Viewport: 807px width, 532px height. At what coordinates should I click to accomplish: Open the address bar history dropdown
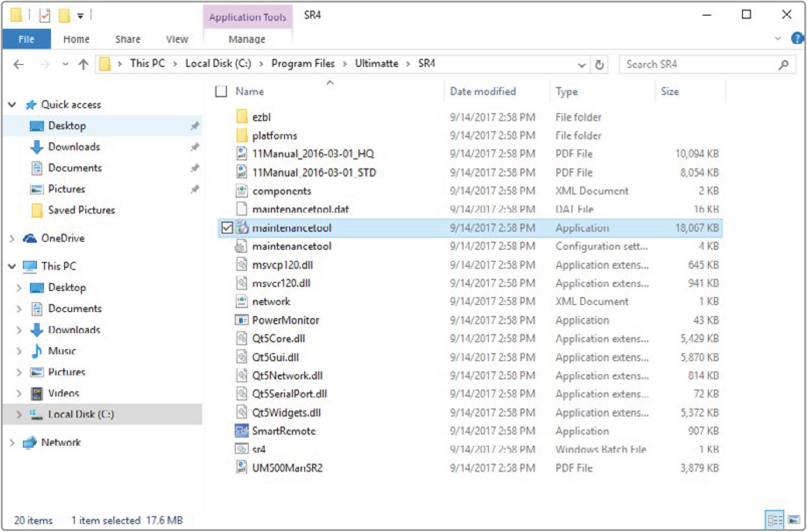[x=582, y=65]
